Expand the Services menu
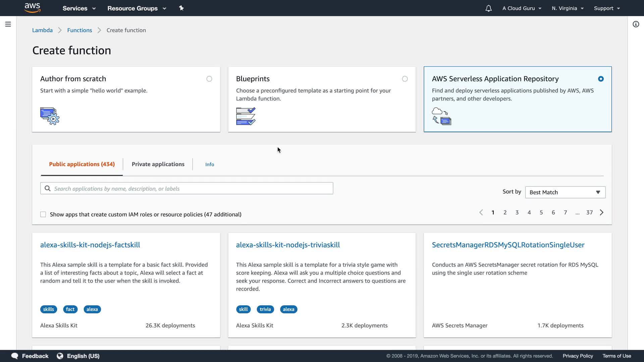Image resolution: width=644 pixels, height=362 pixels. point(79,8)
